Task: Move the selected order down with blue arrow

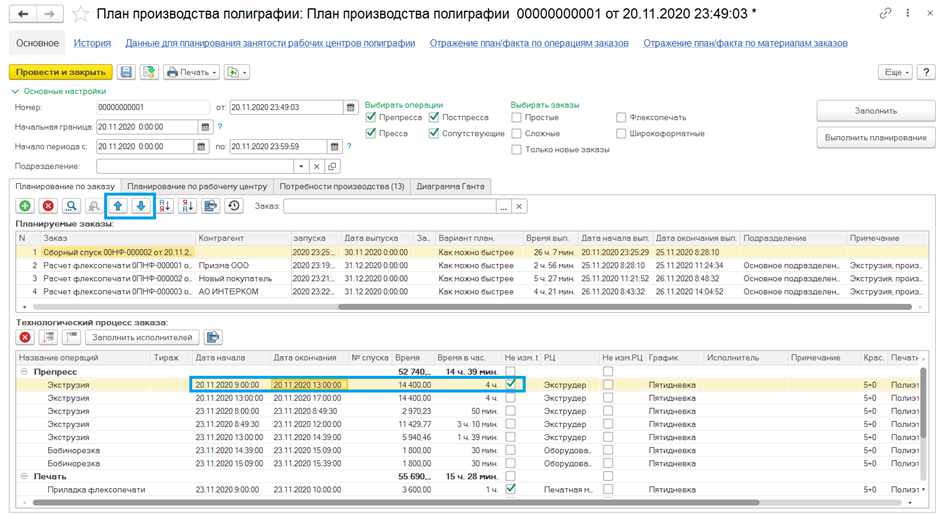Action: (x=141, y=206)
